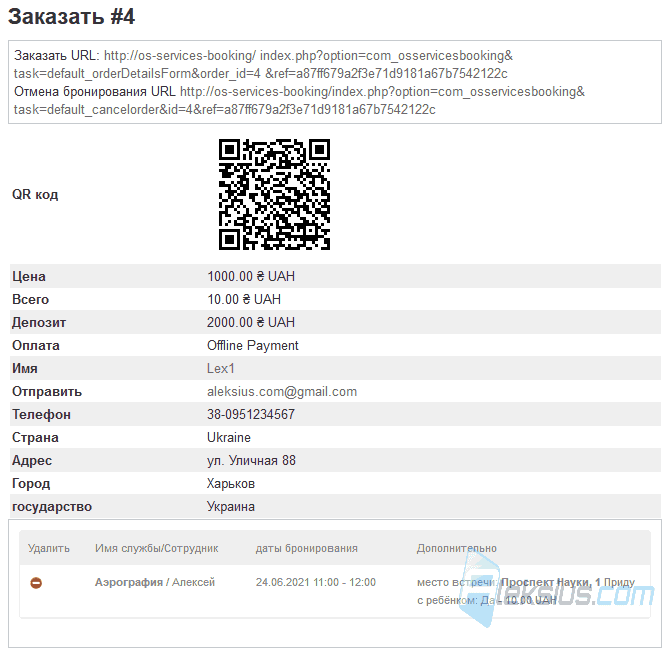667x654 pixels.
Task: Click the address ул. Уличная 88
Action: pyautogui.click(x=251, y=460)
